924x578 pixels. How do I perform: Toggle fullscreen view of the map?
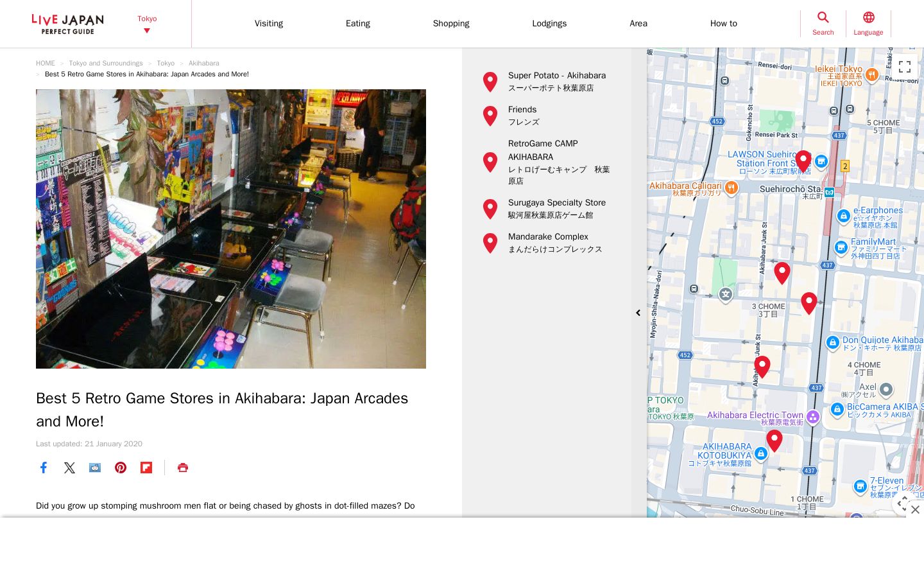click(x=905, y=67)
